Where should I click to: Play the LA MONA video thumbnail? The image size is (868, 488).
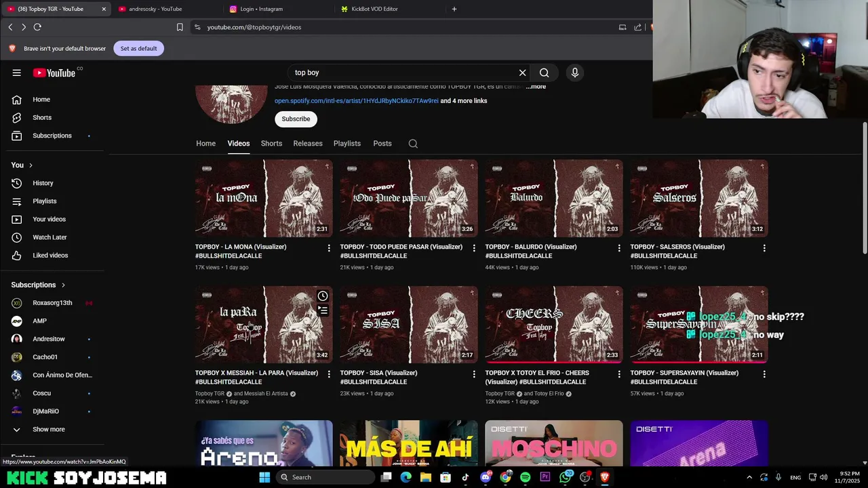click(264, 198)
